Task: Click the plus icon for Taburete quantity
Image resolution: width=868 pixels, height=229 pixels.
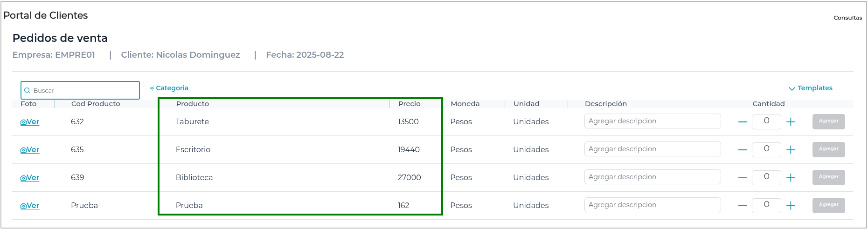Action: pos(791,122)
